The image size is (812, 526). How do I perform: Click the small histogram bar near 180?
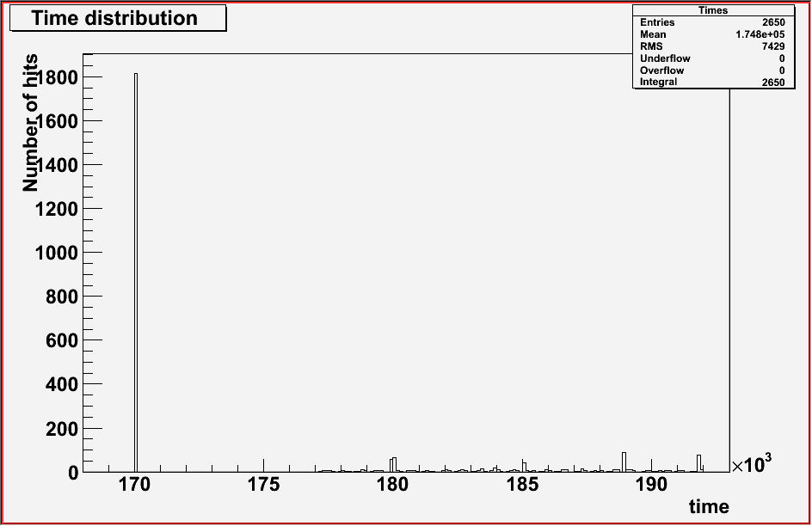(393, 464)
